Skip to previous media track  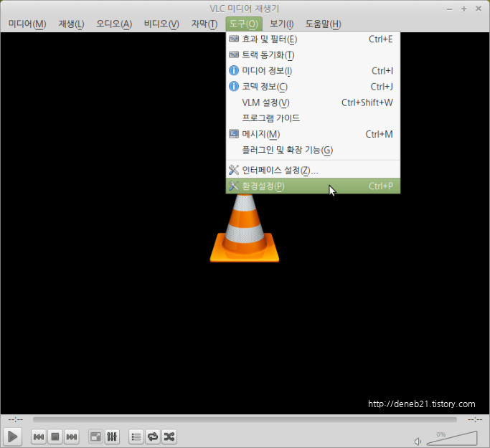coord(39,437)
